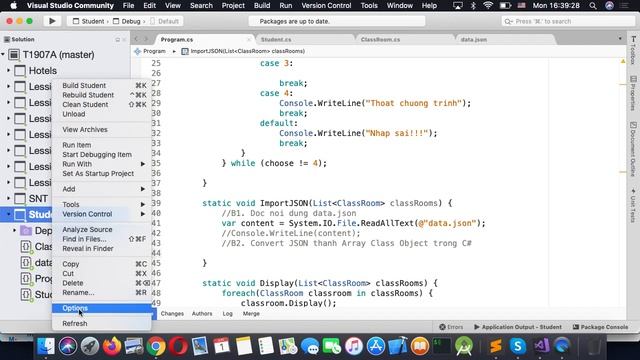Open the Add submenu

(102, 189)
